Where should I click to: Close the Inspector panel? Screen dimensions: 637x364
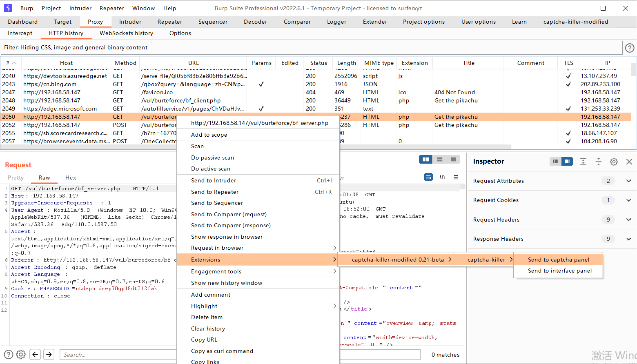click(x=629, y=162)
